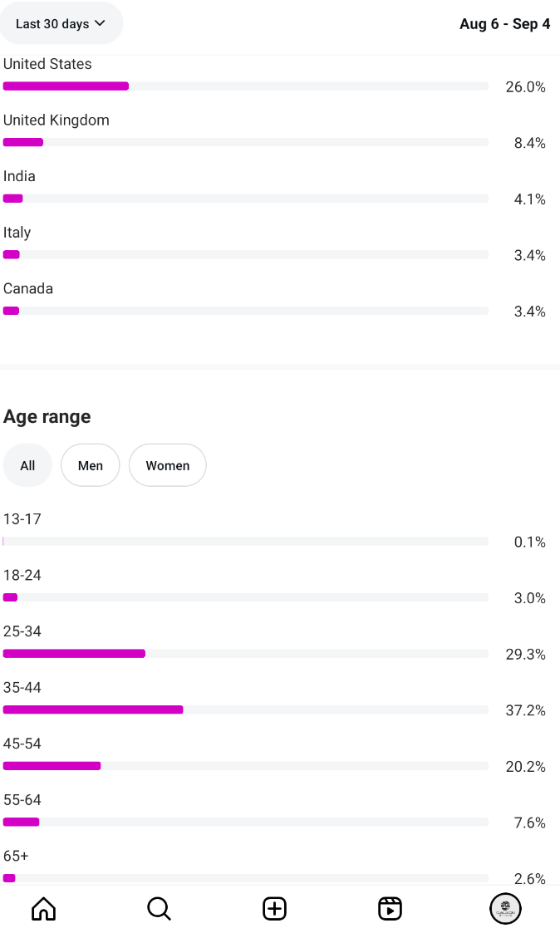The width and height of the screenshot is (560, 928).
Task: Filter age range by Men
Action: (91, 465)
